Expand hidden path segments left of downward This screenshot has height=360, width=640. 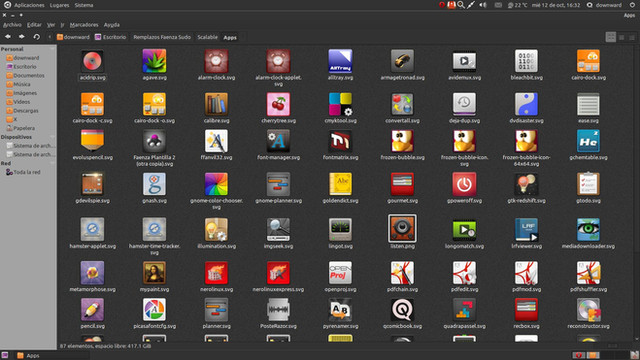click(50, 37)
